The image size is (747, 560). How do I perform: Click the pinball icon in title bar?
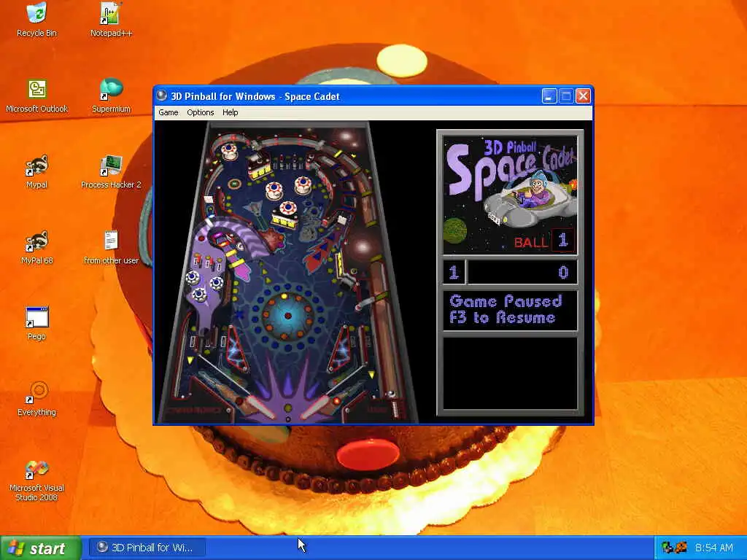[162, 96]
